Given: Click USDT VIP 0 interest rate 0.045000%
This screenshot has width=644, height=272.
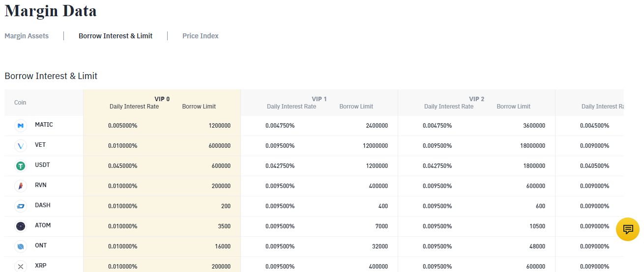Looking at the screenshot, I should (122, 166).
